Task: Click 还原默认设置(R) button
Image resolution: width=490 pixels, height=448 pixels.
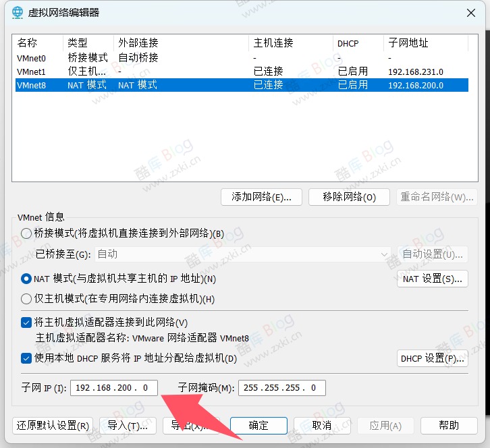Action: tap(53, 426)
